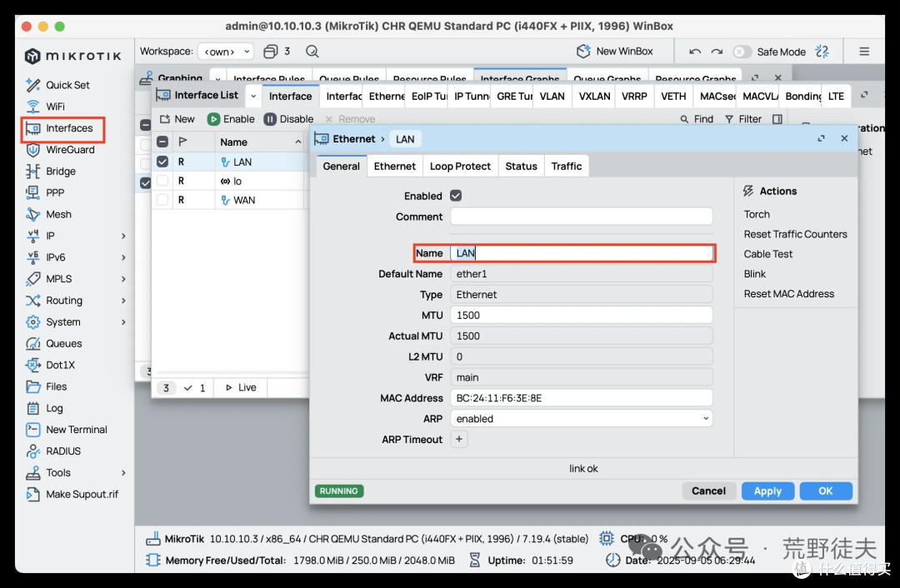This screenshot has height=588, width=900.
Task: Click inside the Name input field
Action: pos(582,253)
